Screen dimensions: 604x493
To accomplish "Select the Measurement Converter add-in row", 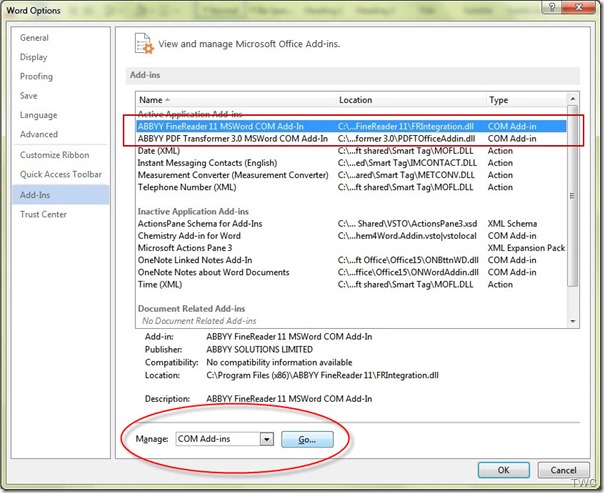I will (351, 175).
